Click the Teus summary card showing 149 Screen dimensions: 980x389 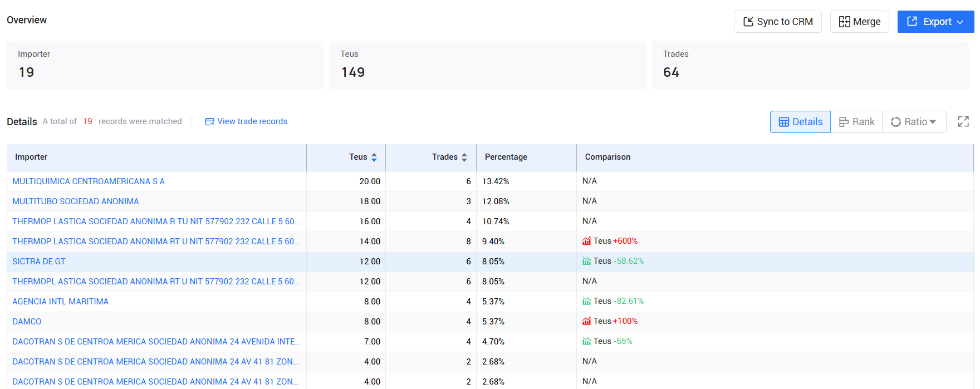coord(488,65)
